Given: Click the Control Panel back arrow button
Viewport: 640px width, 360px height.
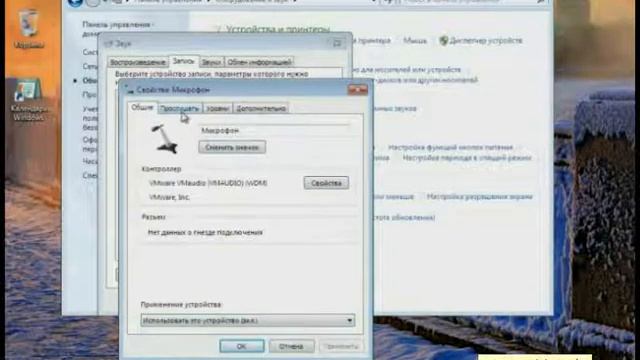Looking at the screenshot, I should click(x=75, y=2).
